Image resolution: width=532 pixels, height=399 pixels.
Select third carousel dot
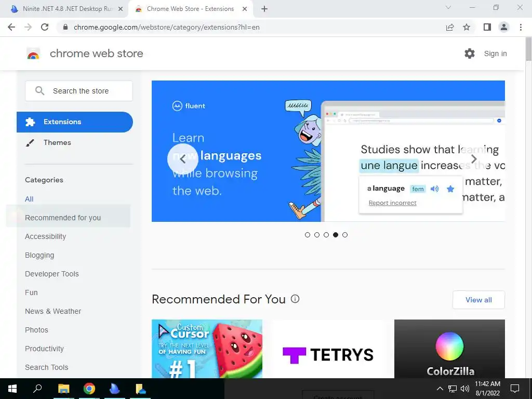326,235
